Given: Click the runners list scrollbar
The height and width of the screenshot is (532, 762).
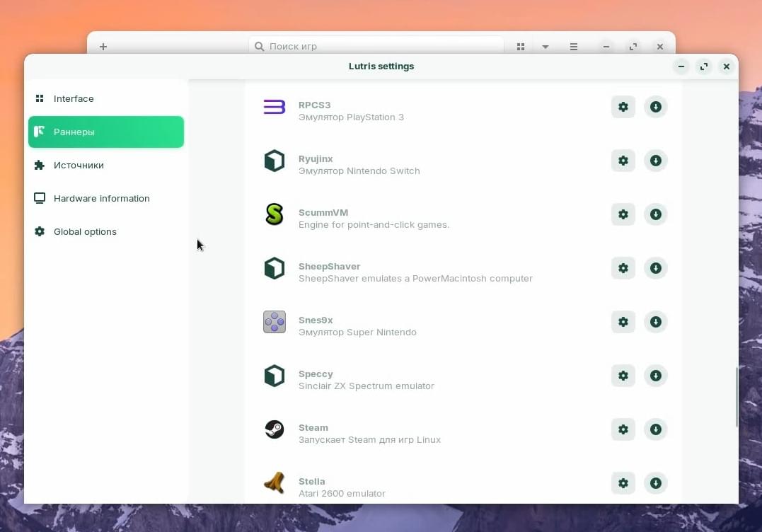Looking at the screenshot, I should [x=737, y=398].
